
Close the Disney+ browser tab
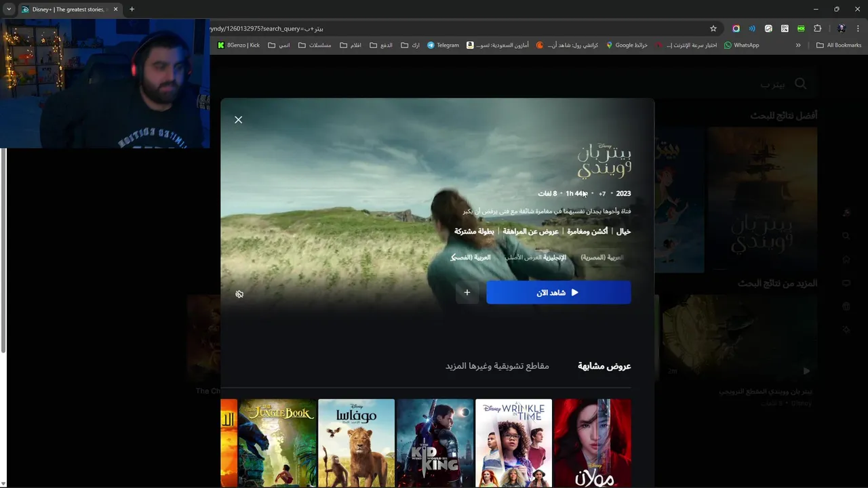[x=116, y=9]
